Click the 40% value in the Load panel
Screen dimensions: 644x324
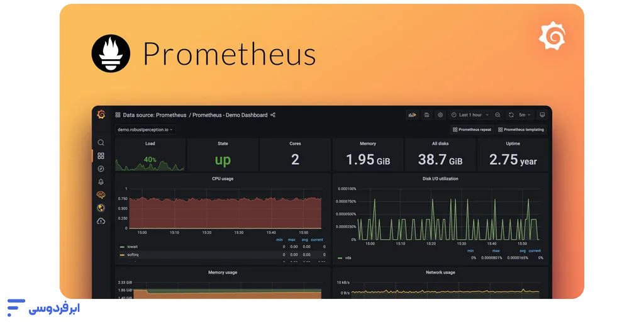point(150,160)
